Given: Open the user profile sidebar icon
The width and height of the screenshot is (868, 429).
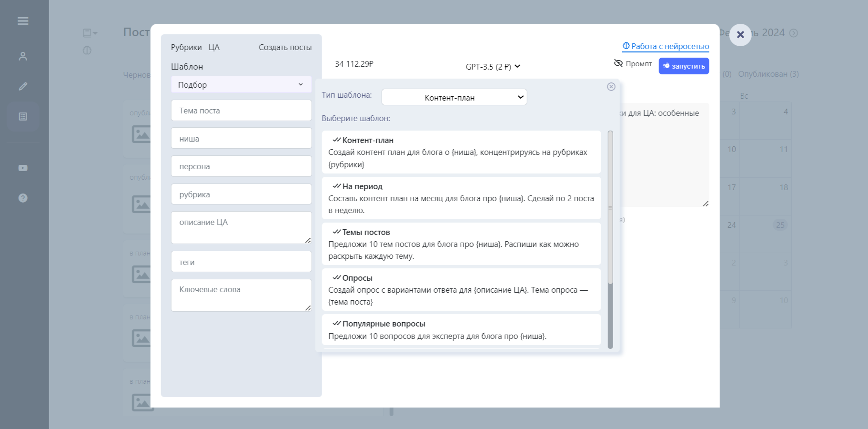Looking at the screenshot, I should (x=23, y=56).
